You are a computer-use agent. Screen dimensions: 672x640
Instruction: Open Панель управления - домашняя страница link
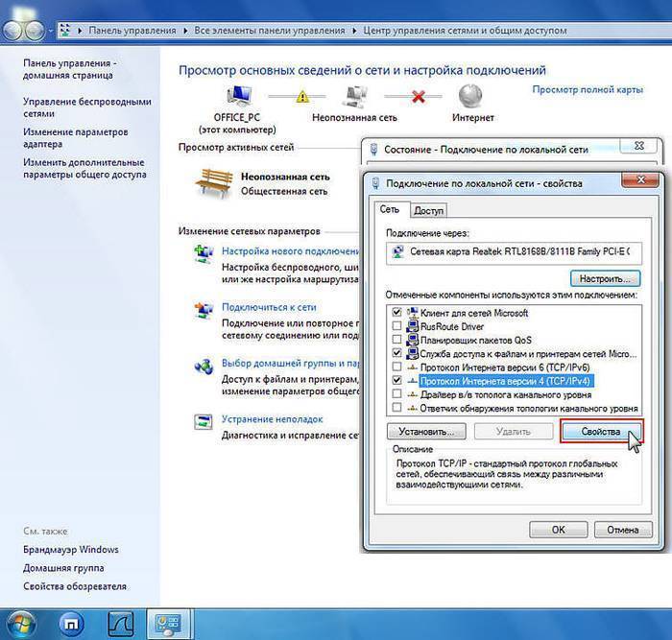coord(70,69)
